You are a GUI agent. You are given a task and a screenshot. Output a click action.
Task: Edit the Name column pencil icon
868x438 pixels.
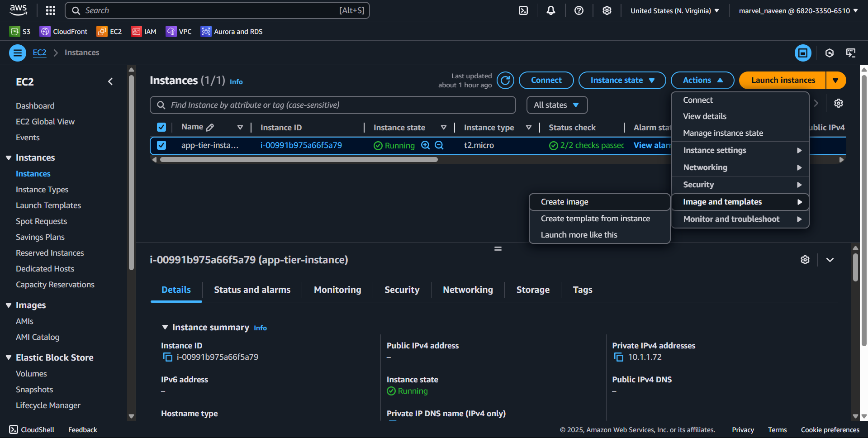[210, 128]
